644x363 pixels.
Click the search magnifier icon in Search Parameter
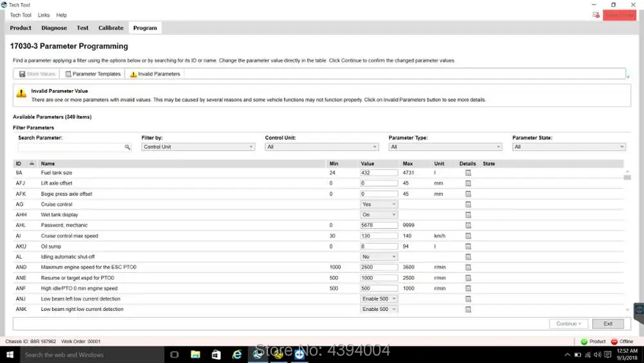128,147
